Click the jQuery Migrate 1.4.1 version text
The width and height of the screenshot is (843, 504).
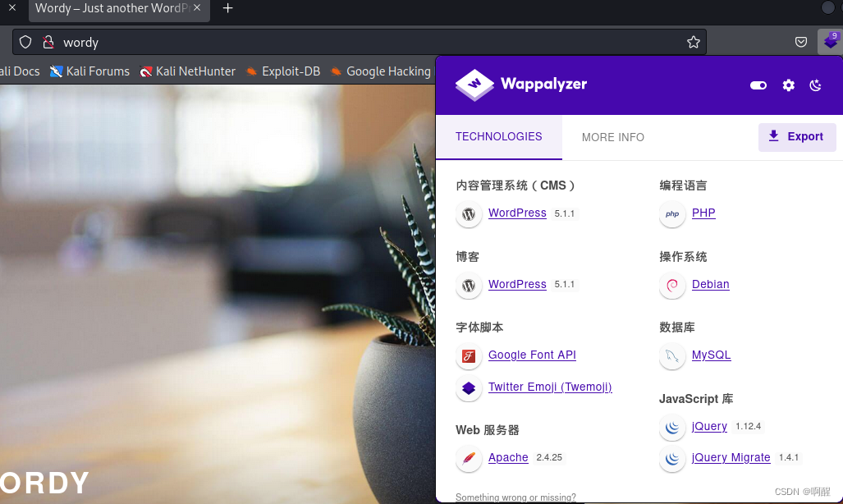click(789, 458)
